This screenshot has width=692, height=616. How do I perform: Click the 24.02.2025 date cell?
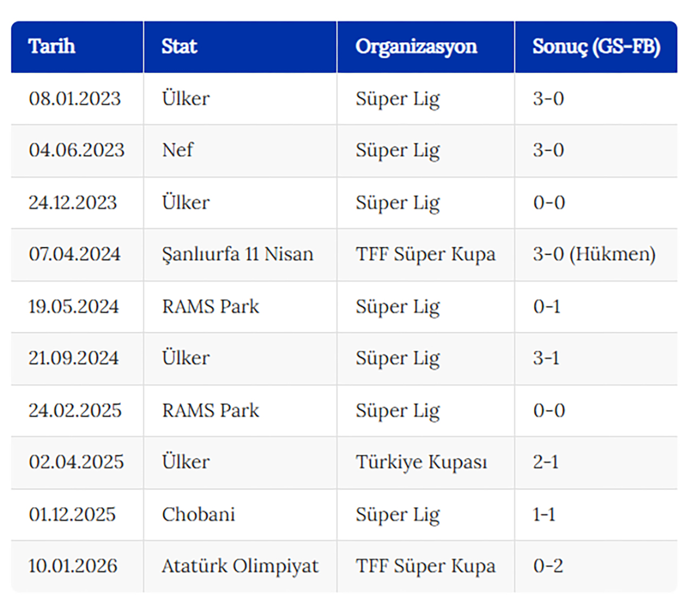coord(75,410)
